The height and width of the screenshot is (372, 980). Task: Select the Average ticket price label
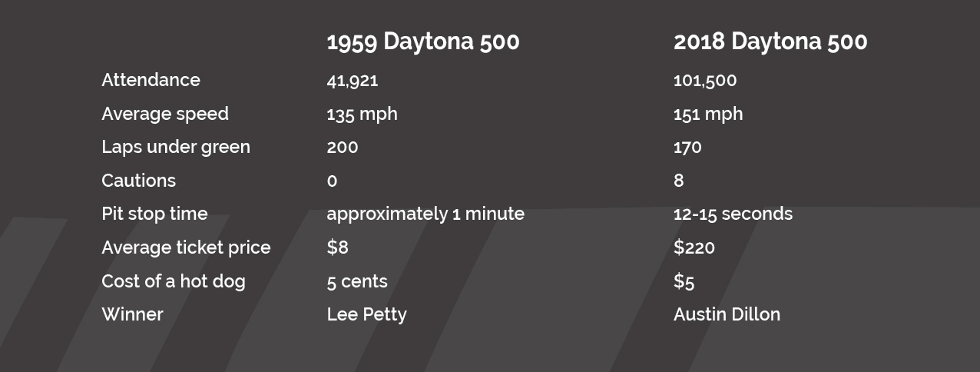pyautogui.click(x=186, y=247)
